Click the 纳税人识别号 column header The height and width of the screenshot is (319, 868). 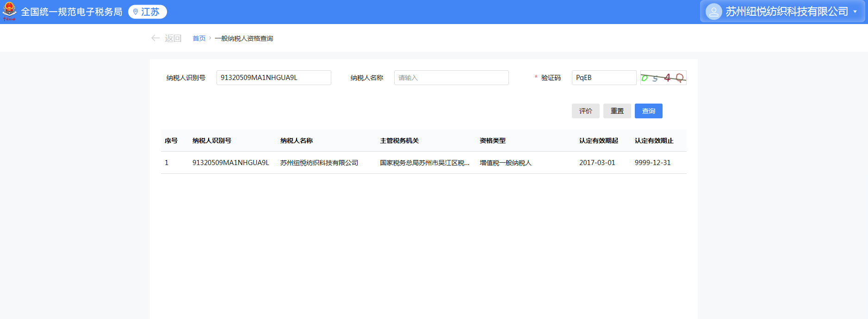click(x=212, y=141)
